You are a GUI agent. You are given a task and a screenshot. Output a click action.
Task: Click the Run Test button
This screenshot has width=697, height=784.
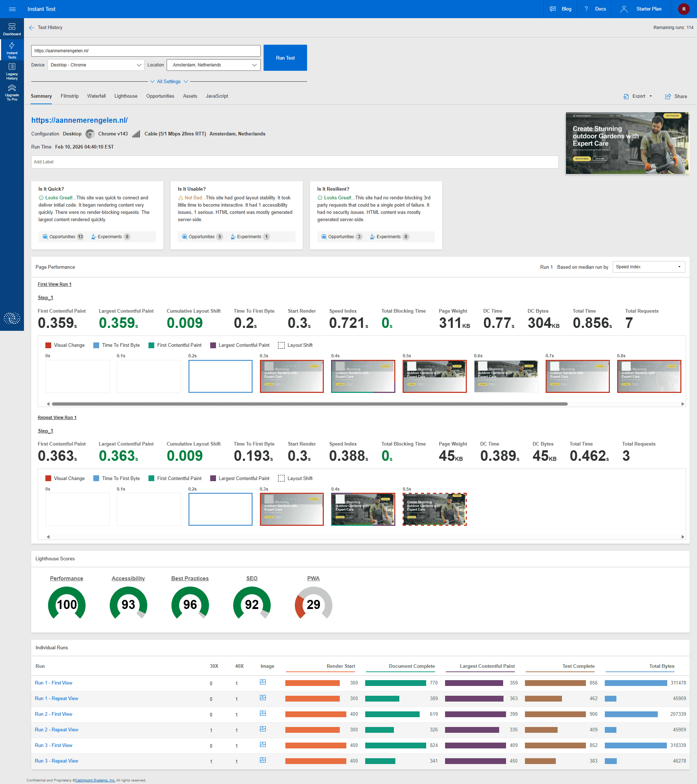285,58
